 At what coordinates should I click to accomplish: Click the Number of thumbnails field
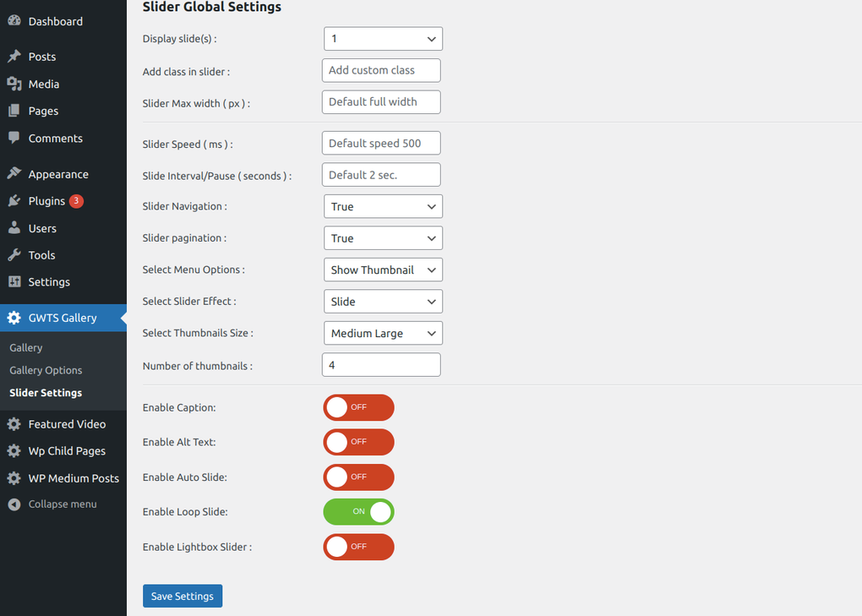[x=380, y=364]
